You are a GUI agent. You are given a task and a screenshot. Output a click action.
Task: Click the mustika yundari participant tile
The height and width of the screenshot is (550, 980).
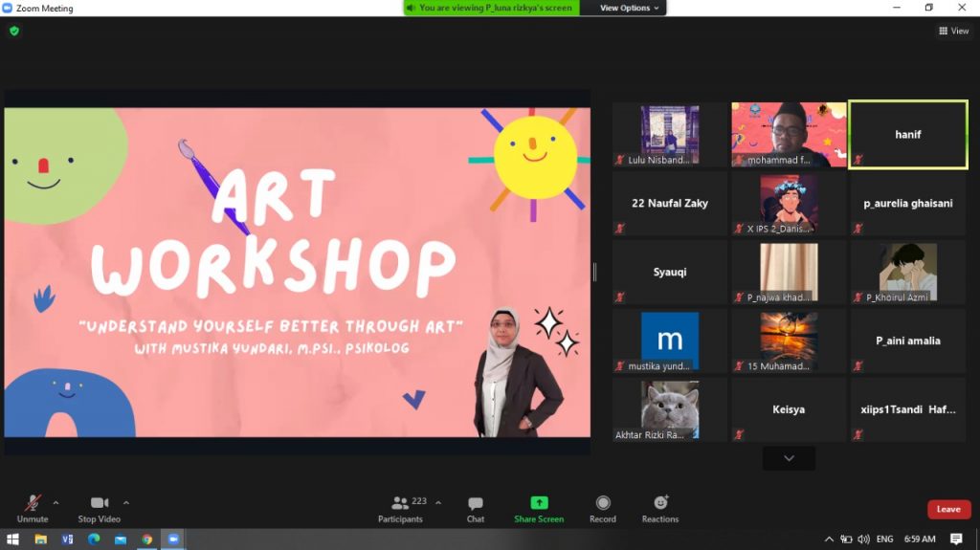[x=670, y=341]
